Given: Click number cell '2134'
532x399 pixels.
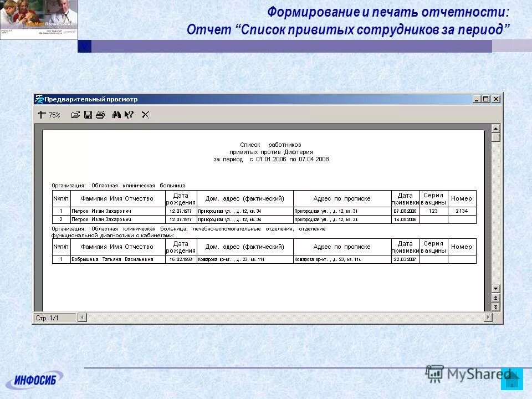Looking at the screenshot, I should pos(462,211).
